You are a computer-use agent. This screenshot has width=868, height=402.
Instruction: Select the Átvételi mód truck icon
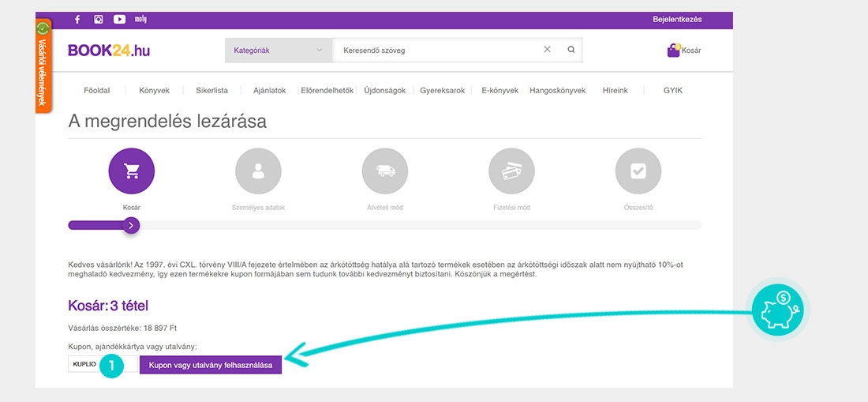coord(385,171)
